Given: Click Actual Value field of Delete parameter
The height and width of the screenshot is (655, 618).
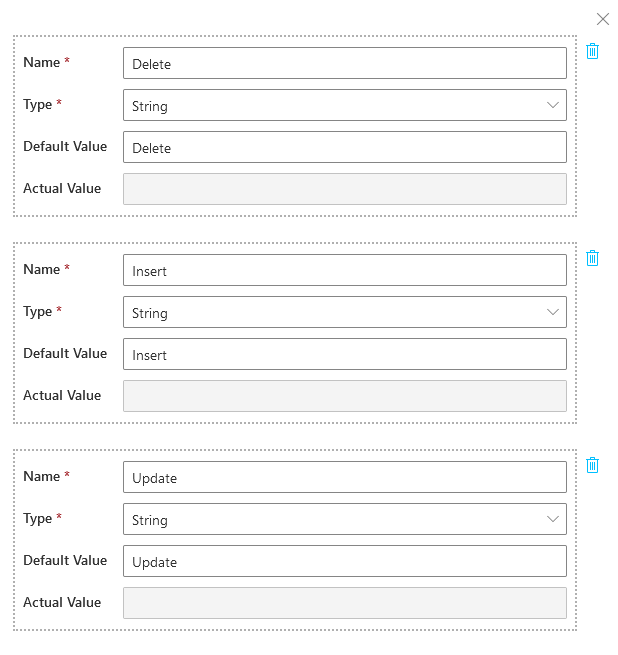Looking at the screenshot, I should [x=344, y=190].
